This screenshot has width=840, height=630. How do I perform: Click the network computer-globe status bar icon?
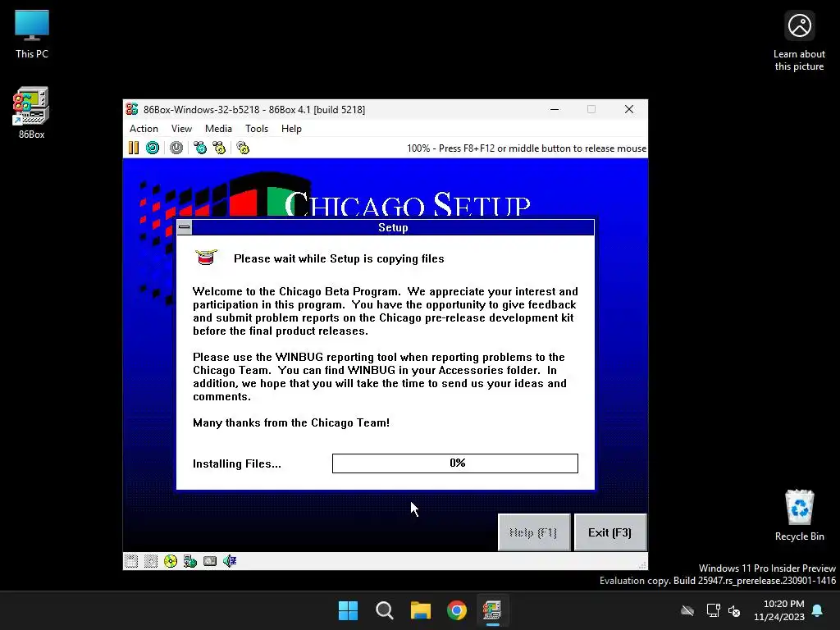190,561
